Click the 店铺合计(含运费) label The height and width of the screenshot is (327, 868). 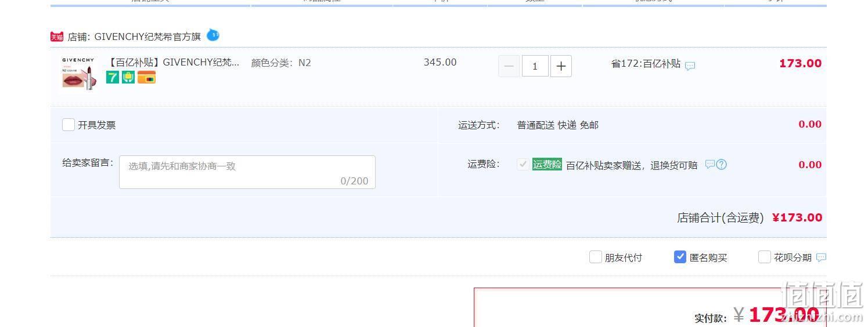click(x=721, y=218)
